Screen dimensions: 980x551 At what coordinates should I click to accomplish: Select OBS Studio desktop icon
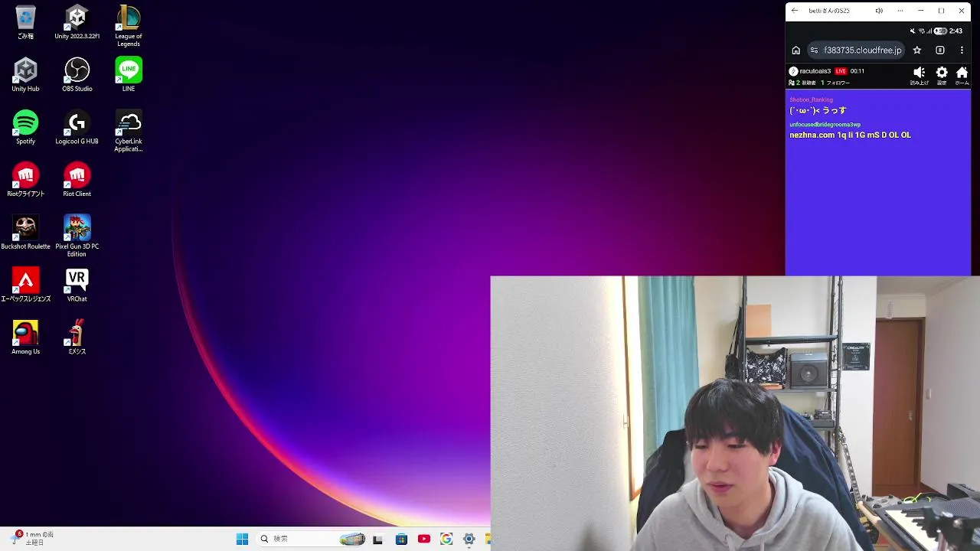pos(77,75)
